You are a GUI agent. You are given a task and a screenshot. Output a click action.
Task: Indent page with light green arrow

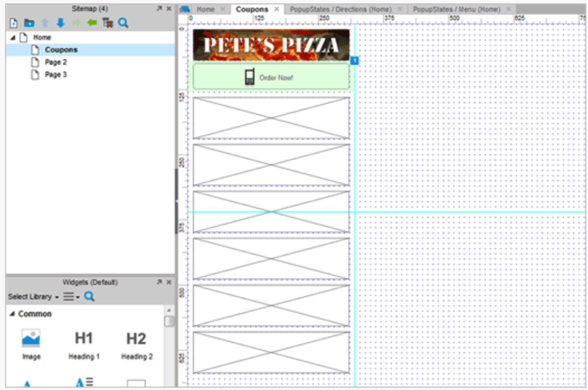click(76, 23)
